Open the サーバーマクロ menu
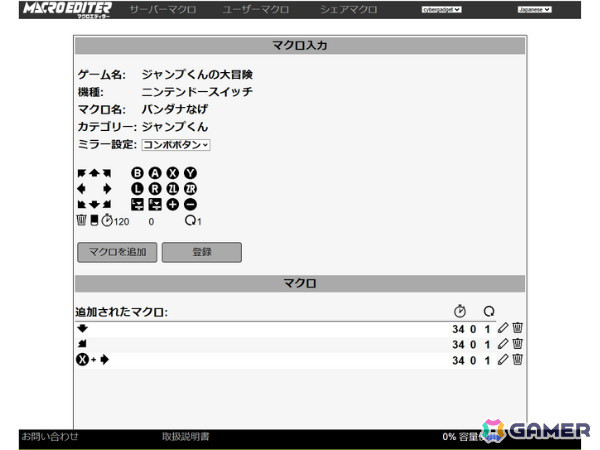 [163, 10]
